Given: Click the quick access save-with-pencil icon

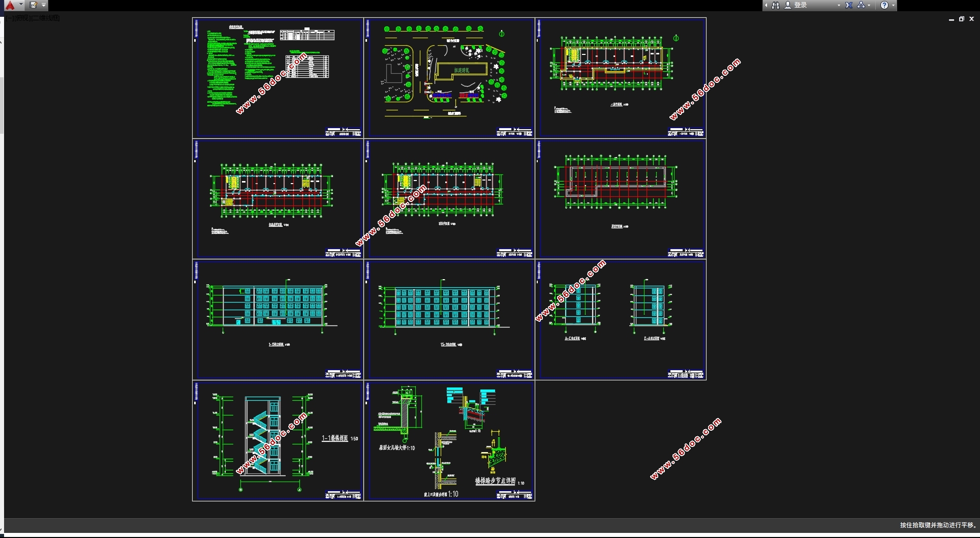Looking at the screenshot, I should point(34,5).
